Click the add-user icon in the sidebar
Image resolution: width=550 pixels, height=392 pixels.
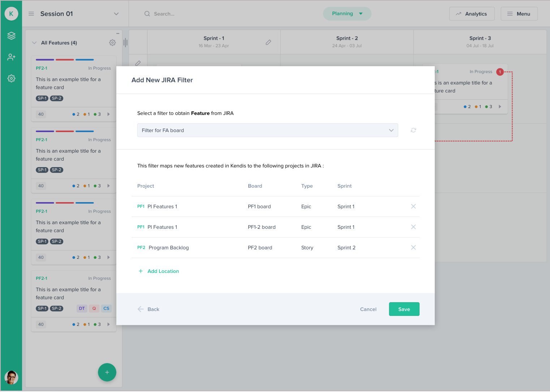click(x=11, y=57)
